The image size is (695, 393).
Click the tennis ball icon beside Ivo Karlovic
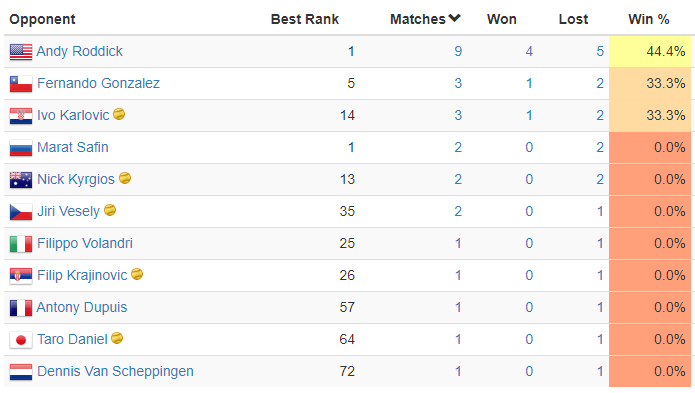click(x=119, y=114)
